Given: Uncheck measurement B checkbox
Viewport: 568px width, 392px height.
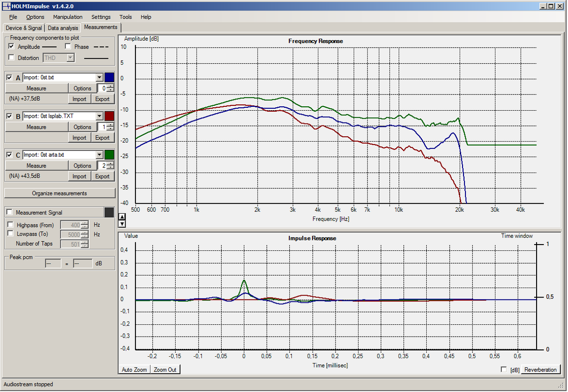Looking at the screenshot, I should [9, 116].
